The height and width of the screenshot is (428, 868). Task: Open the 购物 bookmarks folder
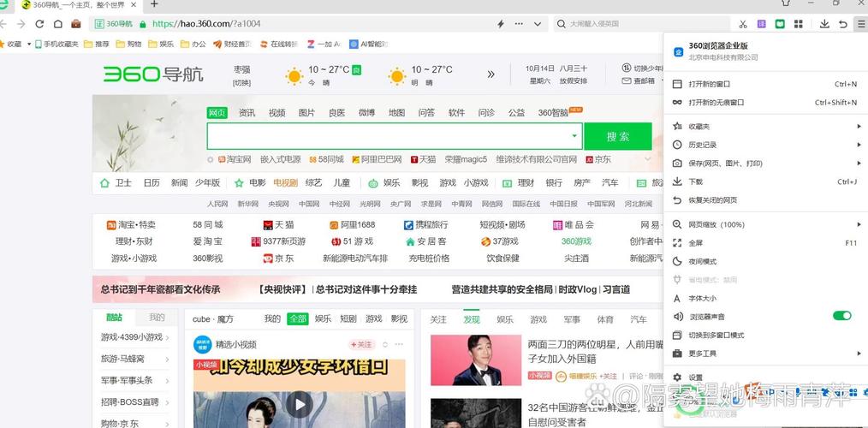(128, 44)
